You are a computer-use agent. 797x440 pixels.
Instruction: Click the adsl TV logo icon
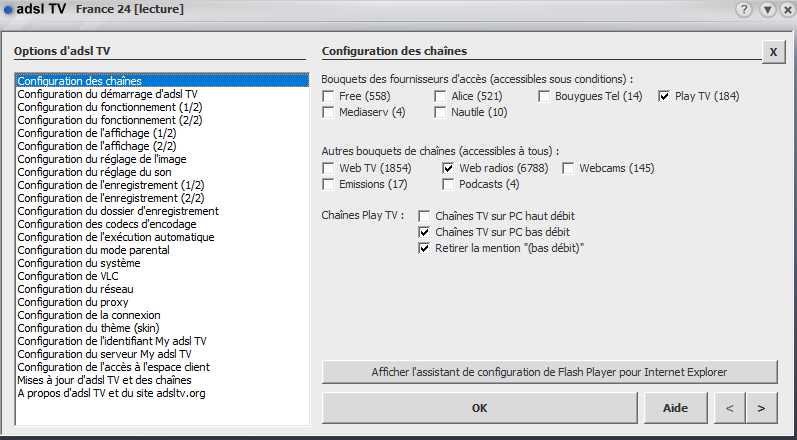click(x=8, y=9)
